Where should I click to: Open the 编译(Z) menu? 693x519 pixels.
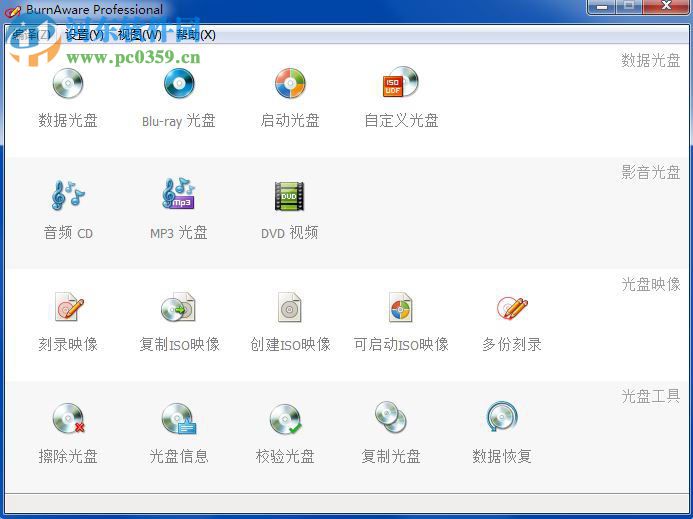coord(31,34)
